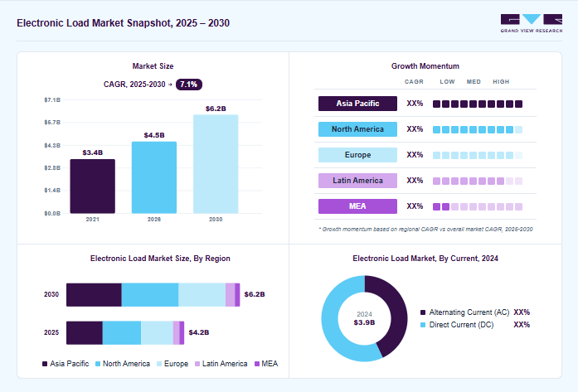Click 'Electronic Load Market Size, By Region' heading
Screen dimensions: 578x392
click(160, 259)
